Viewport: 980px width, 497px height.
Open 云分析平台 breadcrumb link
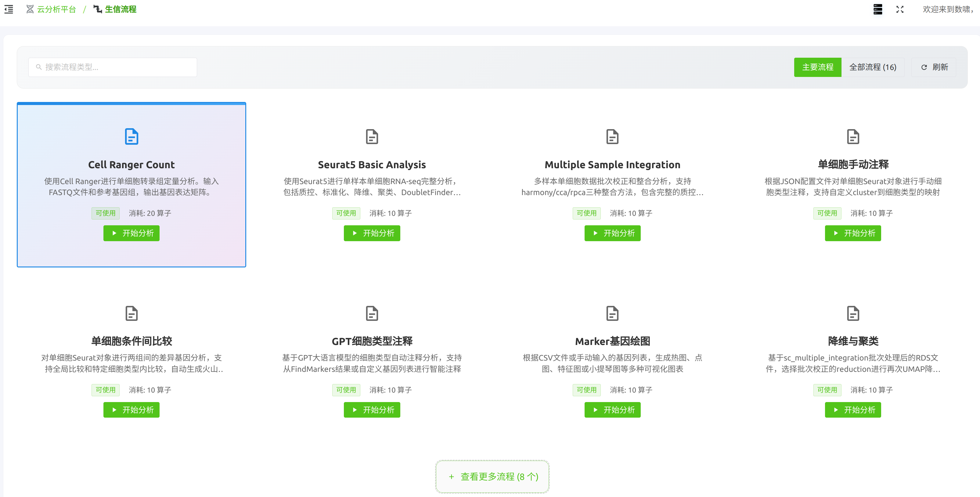point(56,9)
